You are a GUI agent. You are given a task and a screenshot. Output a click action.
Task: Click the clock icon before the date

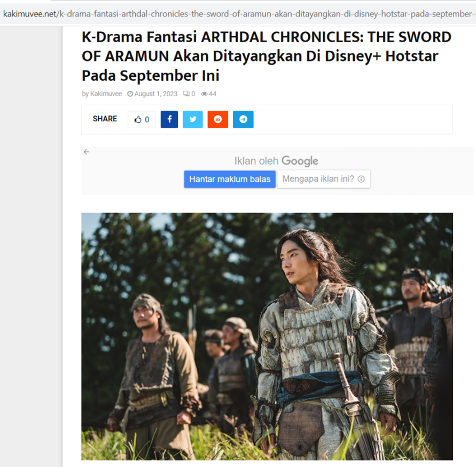(x=130, y=94)
